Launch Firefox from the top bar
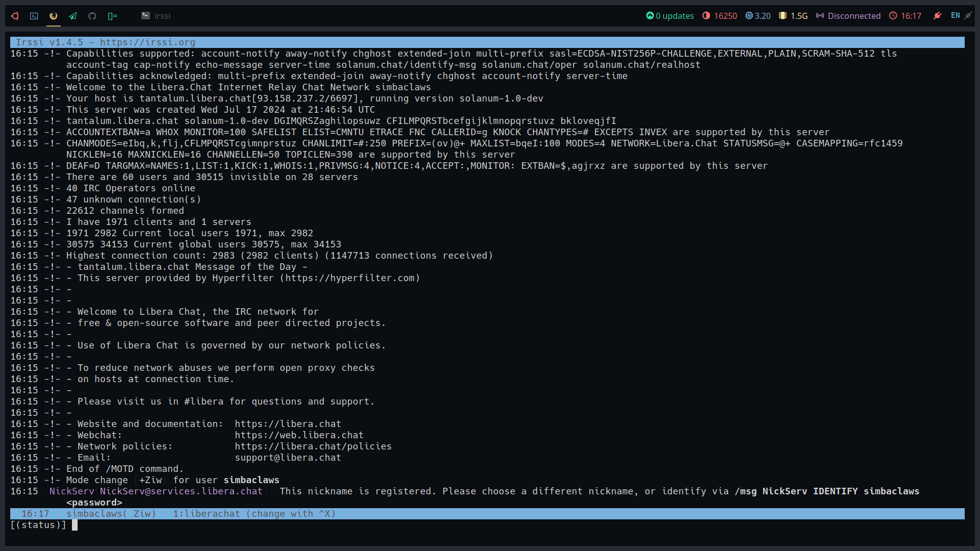This screenshot has width=980, height=551. (x=54, y=16)
